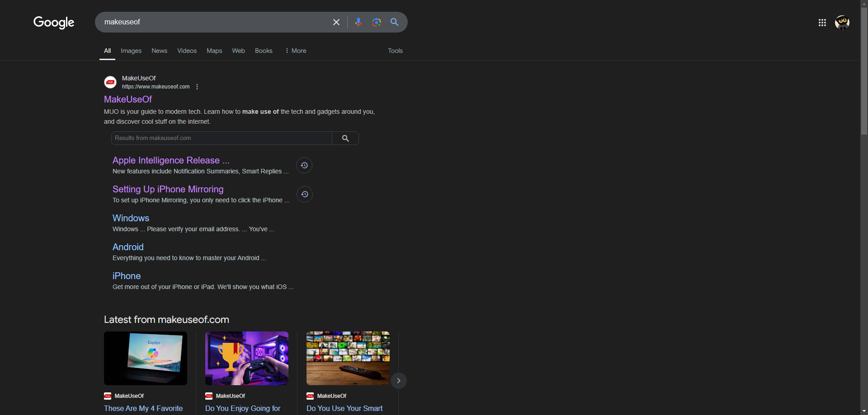868x415 pixels.
Task: Click the scrollbar down arrow
Action: point(864,411)
